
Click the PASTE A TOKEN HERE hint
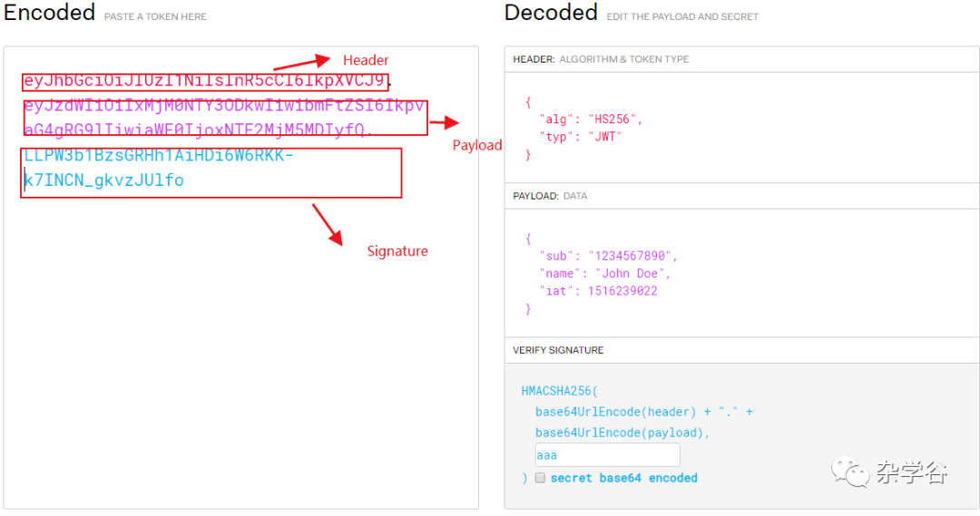(155, 17)
